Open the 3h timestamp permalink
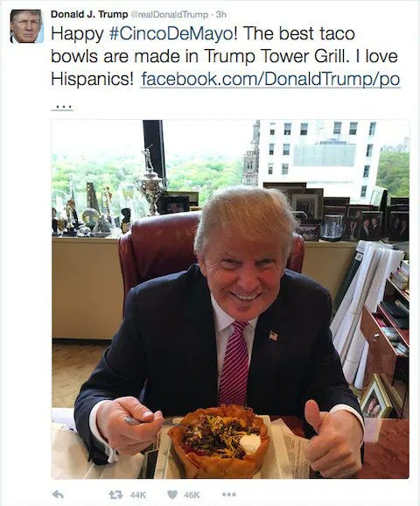The width and height of the screenshot is (420, 506). [221, 15]
